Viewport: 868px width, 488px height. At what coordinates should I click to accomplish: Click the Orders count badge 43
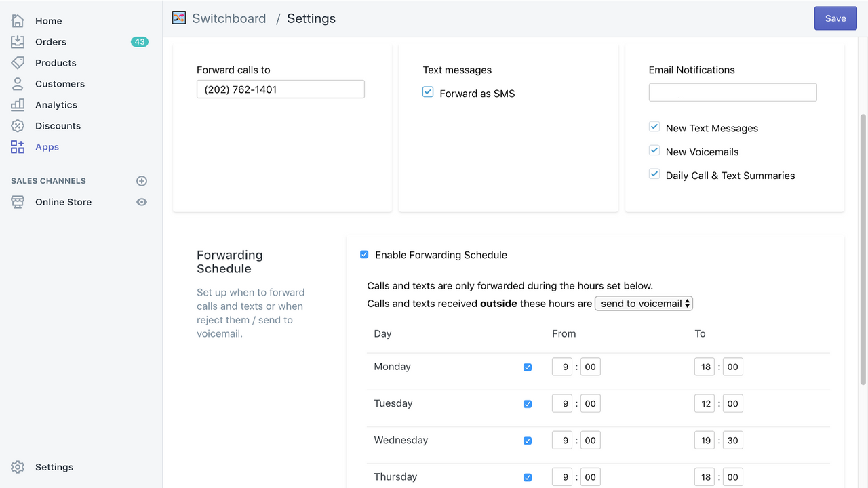click(x=140, y=42)
